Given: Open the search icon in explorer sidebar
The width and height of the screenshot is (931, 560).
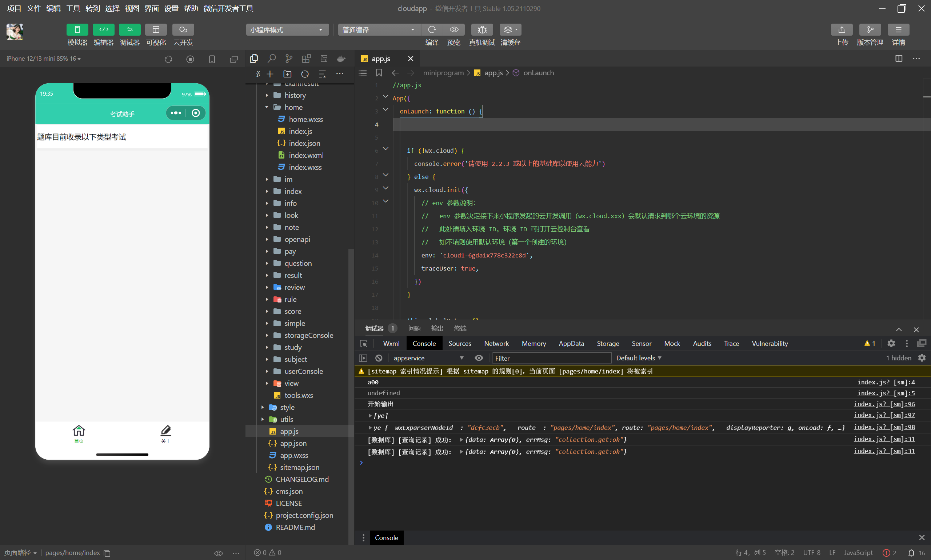Looking at the screenshot, I should point(271,59).
